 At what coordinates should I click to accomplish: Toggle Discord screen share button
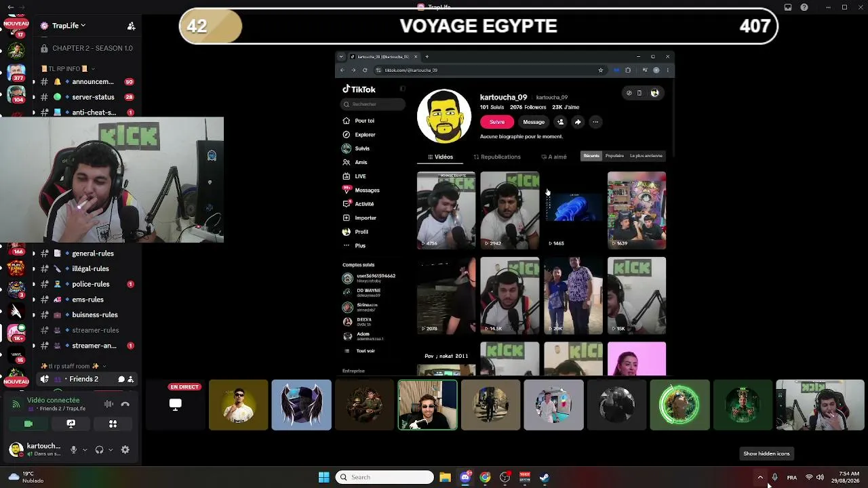click(x=71, y=424)
